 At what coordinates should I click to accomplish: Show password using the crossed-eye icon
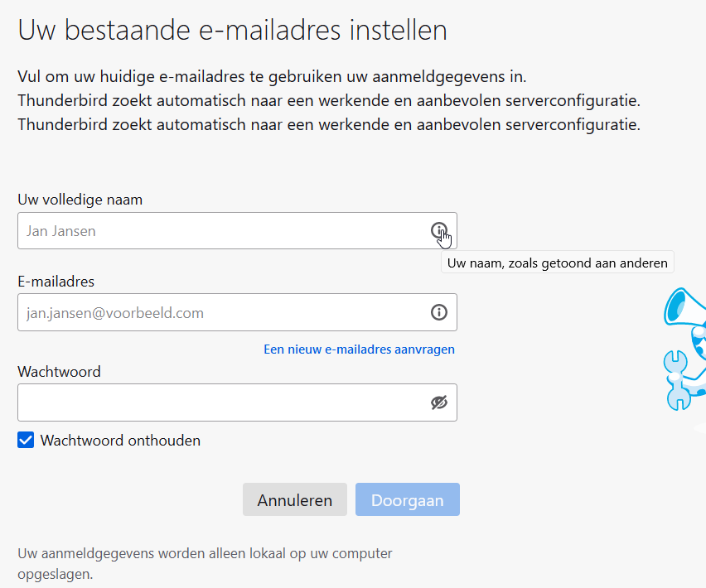pos(438,402)
